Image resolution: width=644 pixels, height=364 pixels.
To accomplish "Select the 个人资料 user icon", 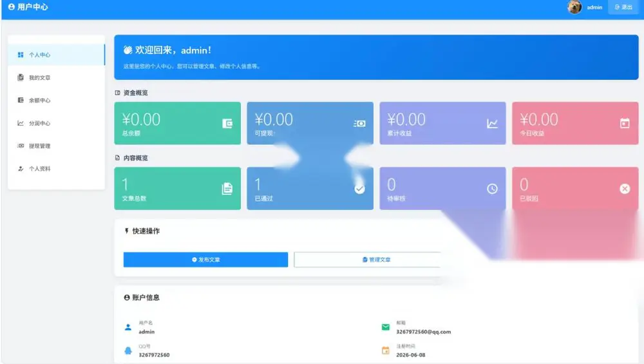I will click(21, 168).
